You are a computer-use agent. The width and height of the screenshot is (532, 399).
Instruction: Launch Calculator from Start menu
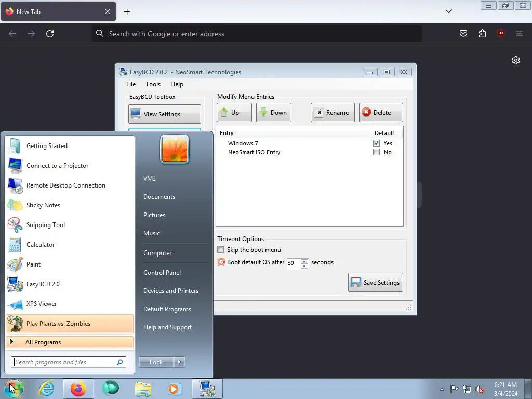click(x=70, y=245)
